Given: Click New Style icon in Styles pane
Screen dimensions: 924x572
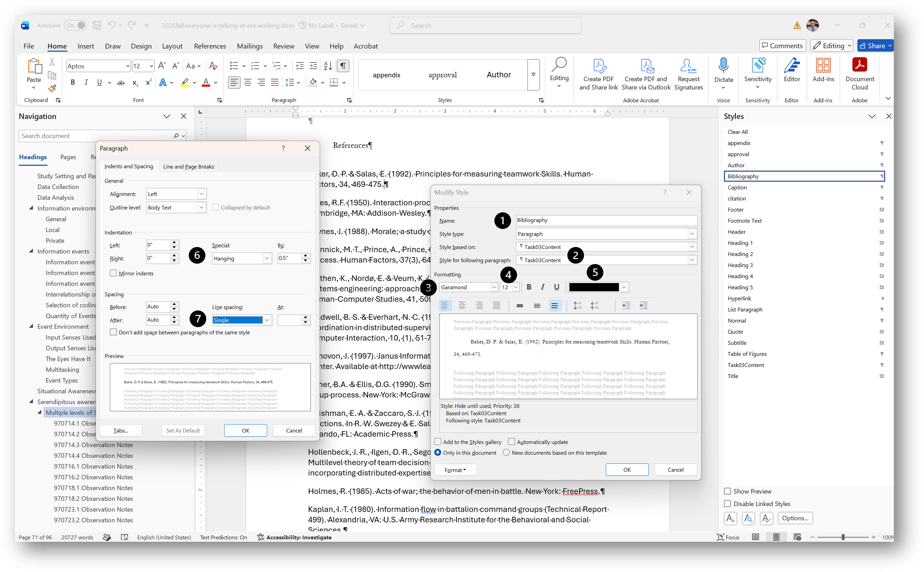Looking at the screenshot, I should 730,518.
